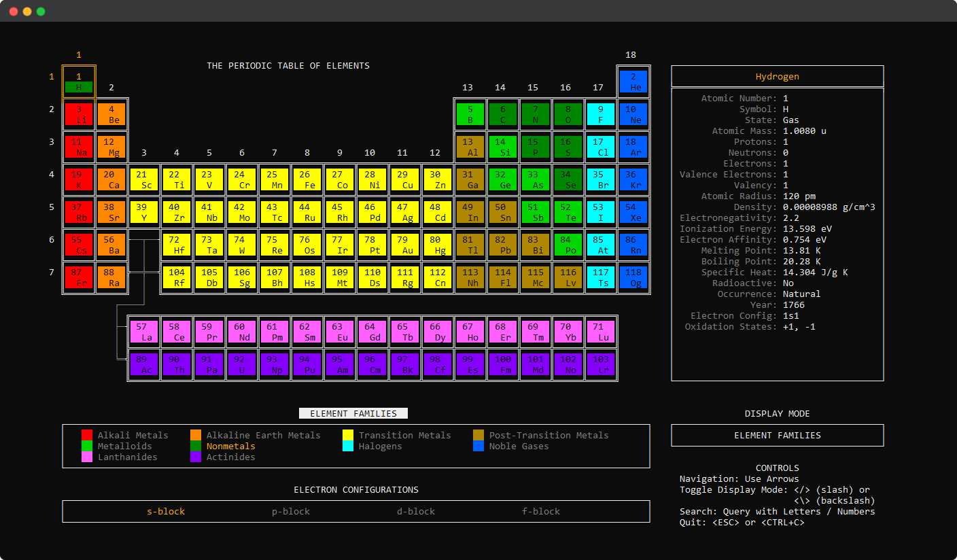The height and width of the screenshot is (560, 957).
Task: Select the f-block electron configuration
Action: click(x=541, y=511)
